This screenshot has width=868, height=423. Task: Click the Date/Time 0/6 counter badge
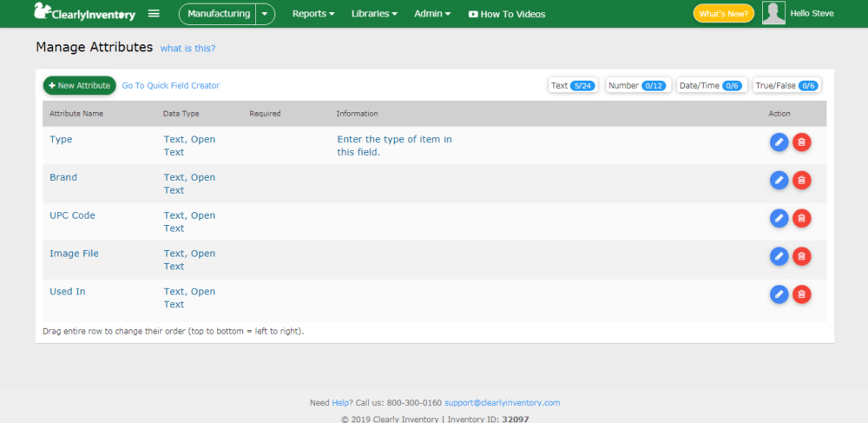712,85
